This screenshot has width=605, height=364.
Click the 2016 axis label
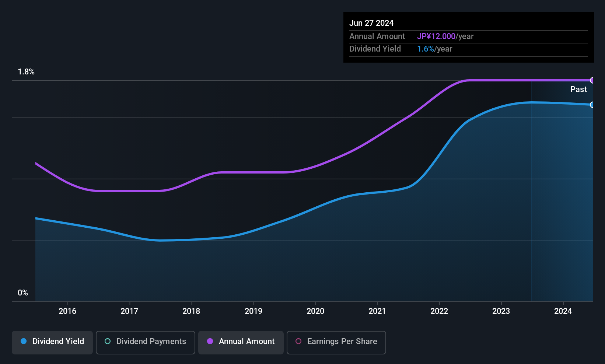[x=67, y=311]
